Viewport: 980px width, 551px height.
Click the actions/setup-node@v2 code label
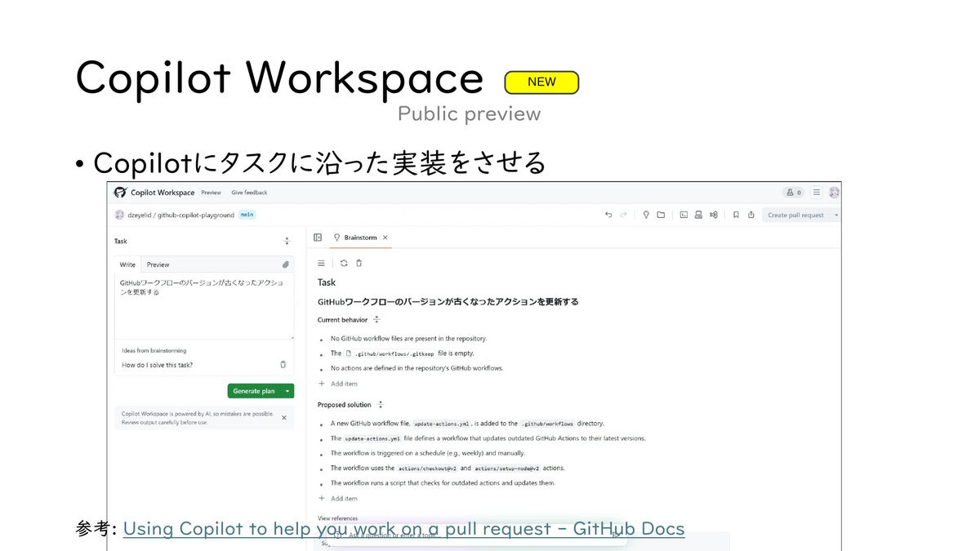[x=507, y=469]
